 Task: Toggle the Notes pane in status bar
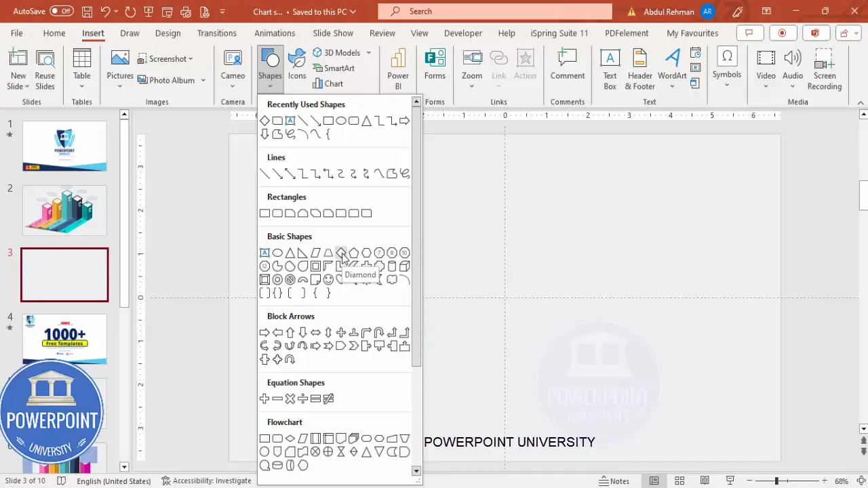pyautogui.click(x=614, y=481)
